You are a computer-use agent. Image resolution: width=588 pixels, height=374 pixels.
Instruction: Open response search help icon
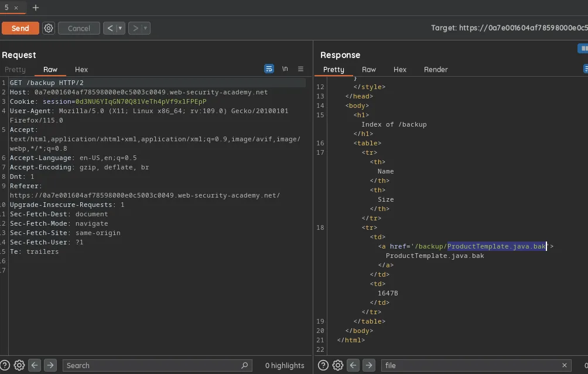click(x=323, y=365)
